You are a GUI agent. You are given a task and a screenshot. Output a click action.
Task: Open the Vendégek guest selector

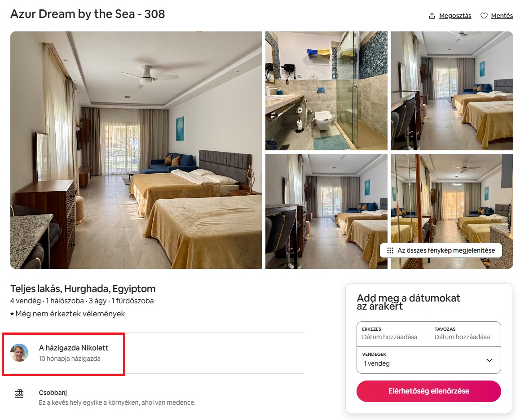422,360
